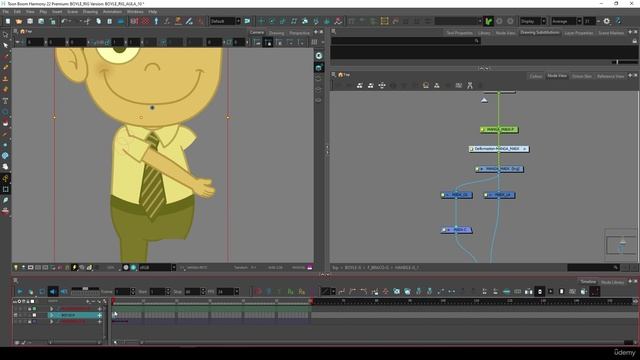Click the Open folder icon in toolbar

(19, 21)
